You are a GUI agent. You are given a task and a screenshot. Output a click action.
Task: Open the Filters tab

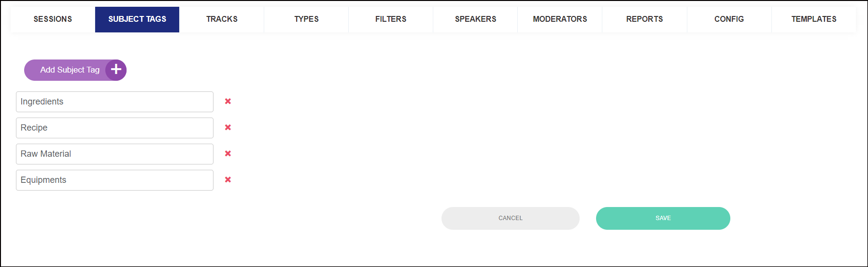(391, 19)
